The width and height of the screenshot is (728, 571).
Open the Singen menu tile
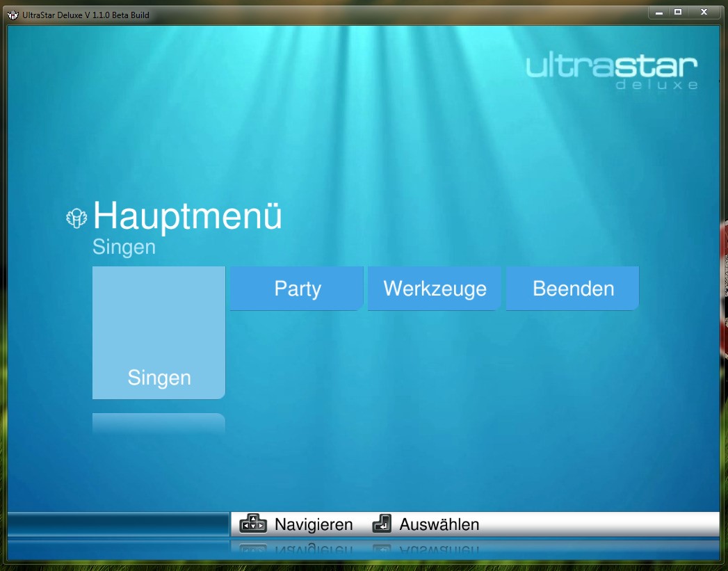(x=159, y=332)
